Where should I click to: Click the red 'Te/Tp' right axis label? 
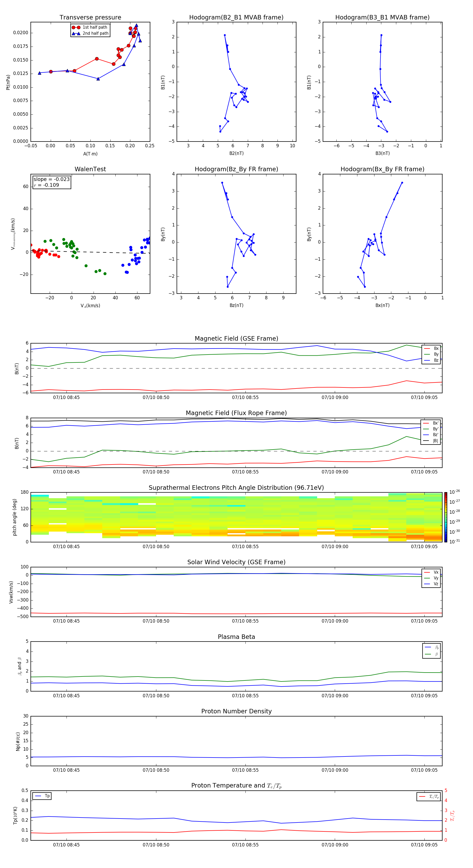click(453, 815)
